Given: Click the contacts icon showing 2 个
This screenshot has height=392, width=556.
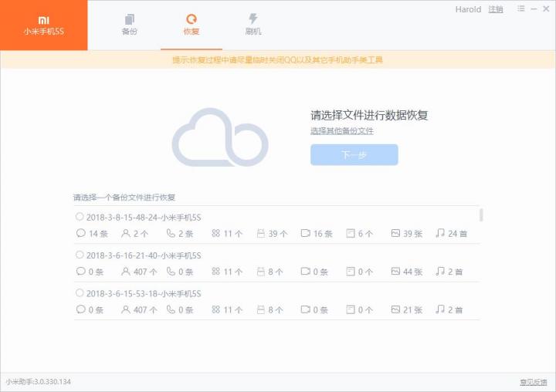Looking at the screenshot, I should coord(126,233).
